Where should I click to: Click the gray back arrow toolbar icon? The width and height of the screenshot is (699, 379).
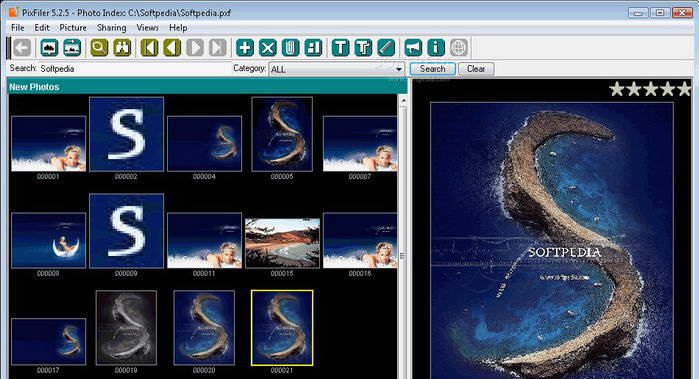(x=22, y=48)
